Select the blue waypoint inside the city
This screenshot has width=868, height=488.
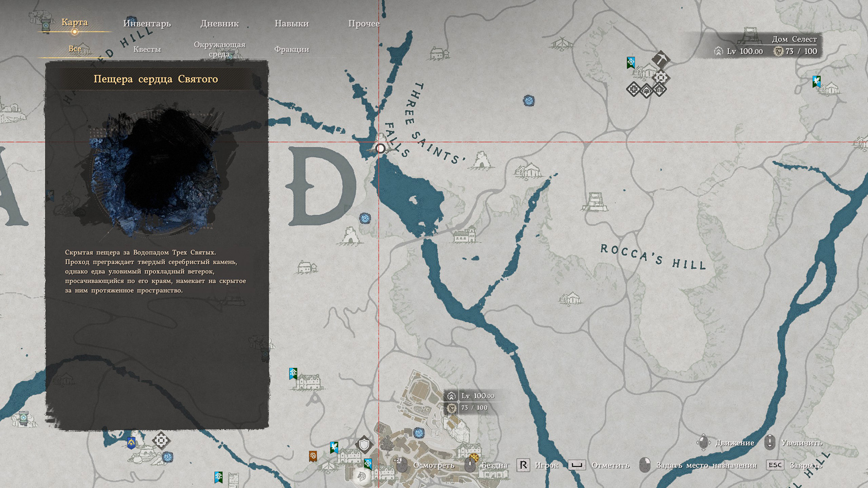point(419,433)
